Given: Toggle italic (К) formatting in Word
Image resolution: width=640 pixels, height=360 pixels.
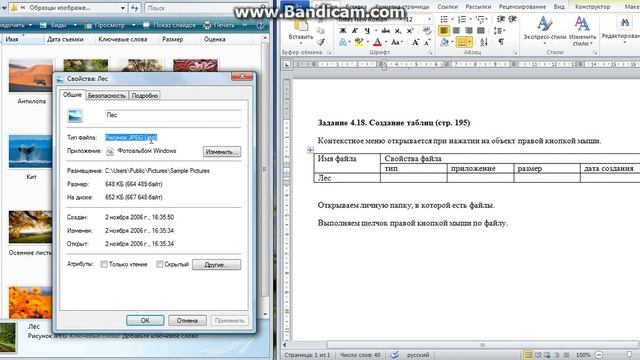Looking at the screenshot, I should [x=355, y=31].
